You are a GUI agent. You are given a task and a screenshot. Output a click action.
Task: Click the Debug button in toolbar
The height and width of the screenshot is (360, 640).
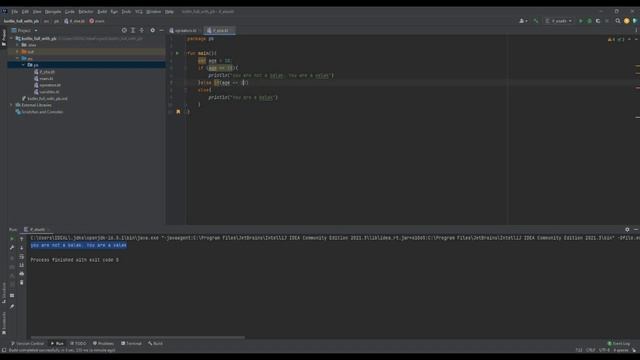589,21
